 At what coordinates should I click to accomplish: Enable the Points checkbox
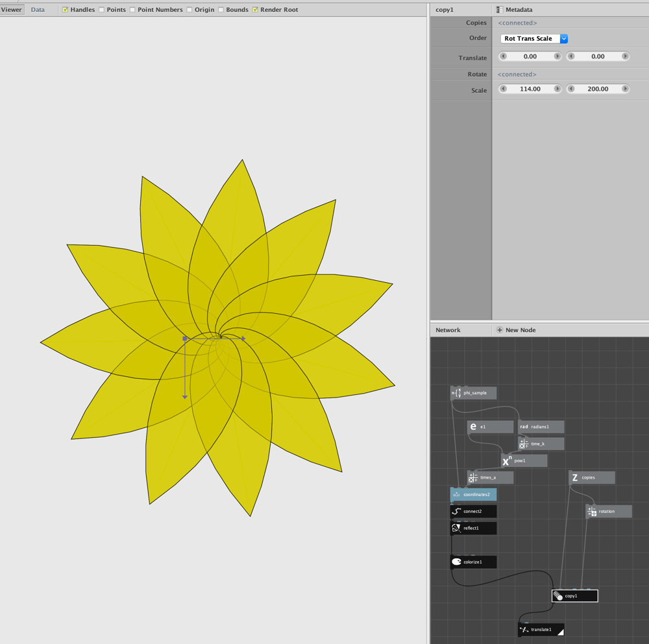tap(101, 10)
